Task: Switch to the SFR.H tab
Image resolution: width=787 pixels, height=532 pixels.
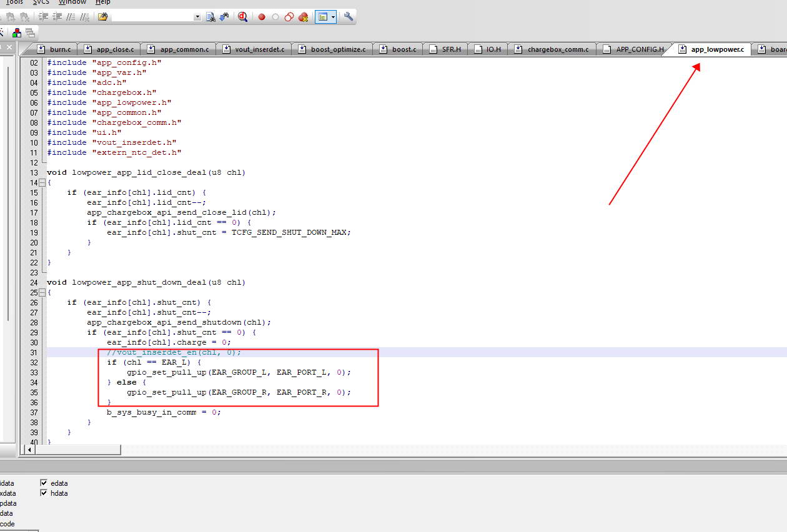Action: [x=445, y=49]
